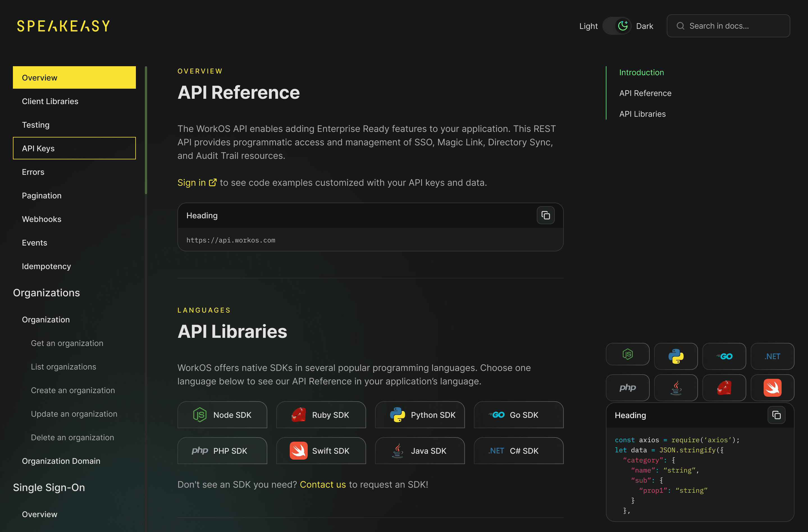This screenshot has width=808, height=532.
Task: Select the Node.js icon tile
Action: (627, 355)
